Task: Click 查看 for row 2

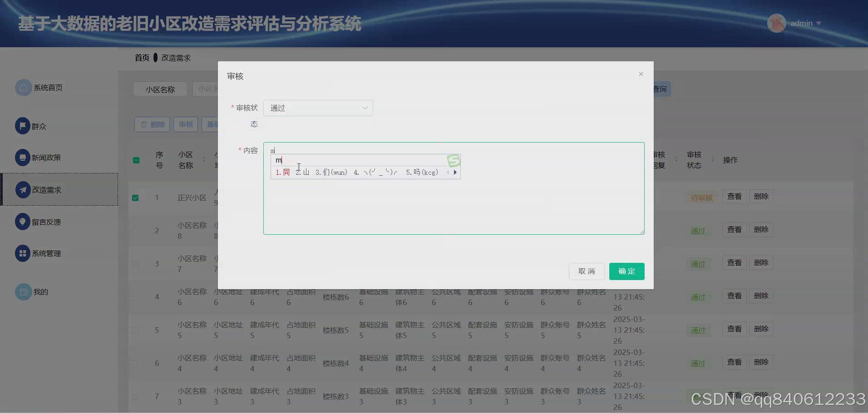Action: 734,230
